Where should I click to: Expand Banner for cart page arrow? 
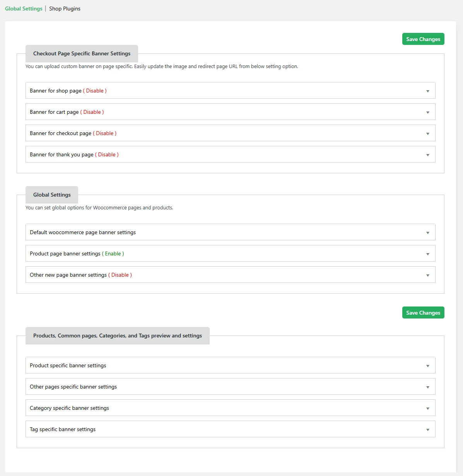tap(428, 112)
